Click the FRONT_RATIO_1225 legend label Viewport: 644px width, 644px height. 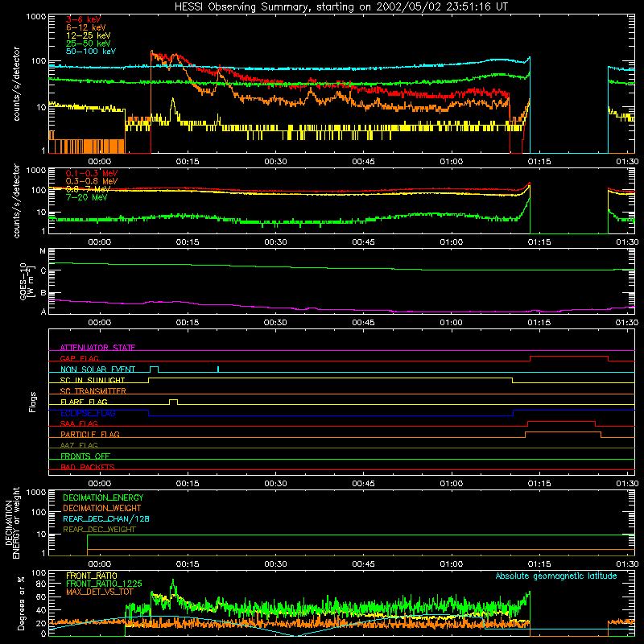pyautogui.click(x=104, y=584)
